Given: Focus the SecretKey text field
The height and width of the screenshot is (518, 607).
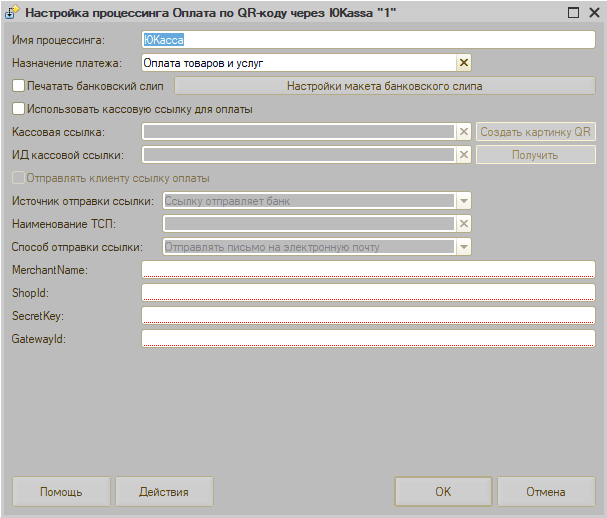Looking at the screenshot, I should coord(368,315).
